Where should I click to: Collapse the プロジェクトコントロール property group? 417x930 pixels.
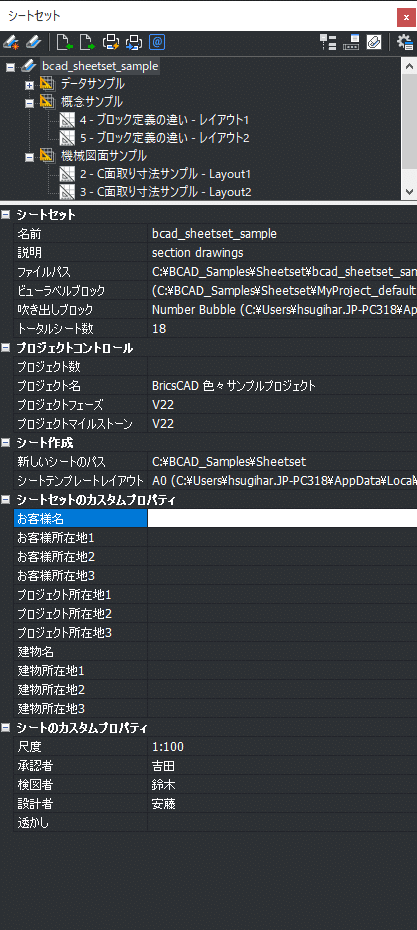[x=6, y=348]
